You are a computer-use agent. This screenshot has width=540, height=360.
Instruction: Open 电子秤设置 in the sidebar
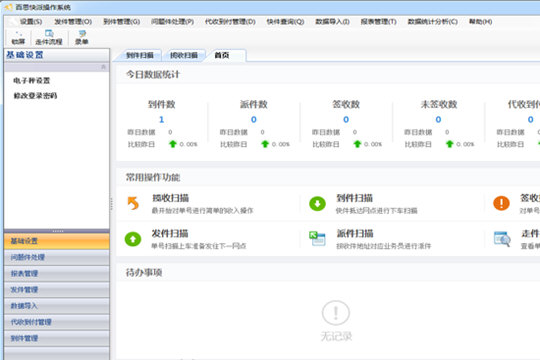pos(32,81)
